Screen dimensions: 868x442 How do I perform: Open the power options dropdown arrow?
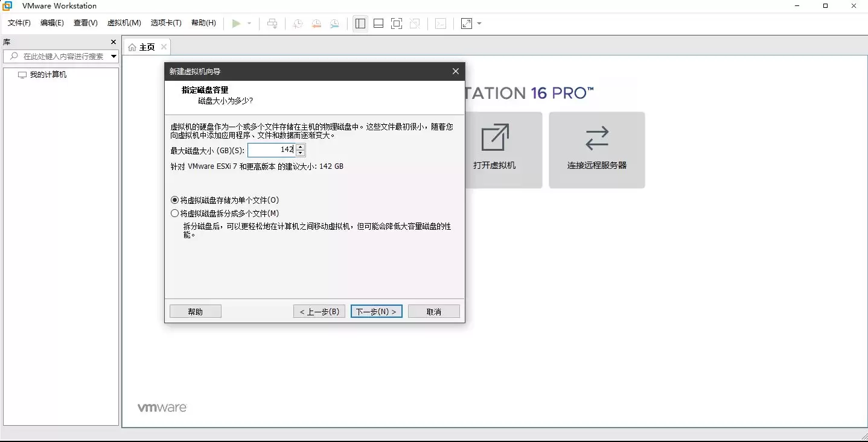point(249,24)
